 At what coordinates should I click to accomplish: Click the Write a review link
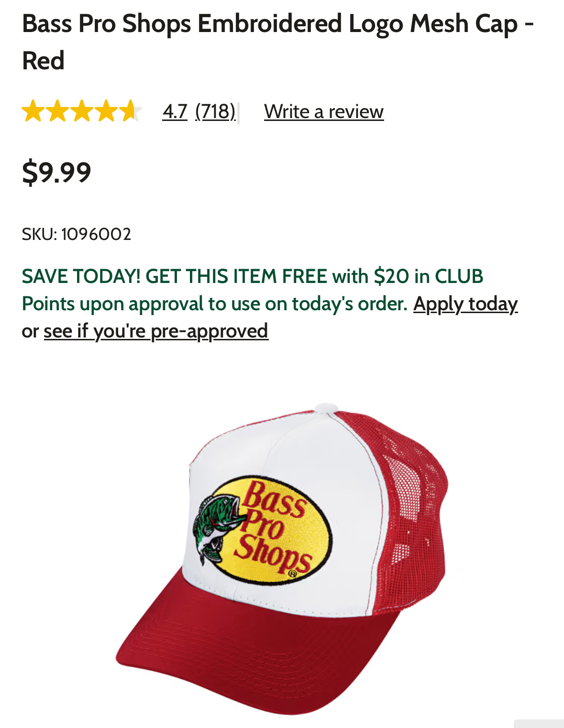click(x=324, y=112)
